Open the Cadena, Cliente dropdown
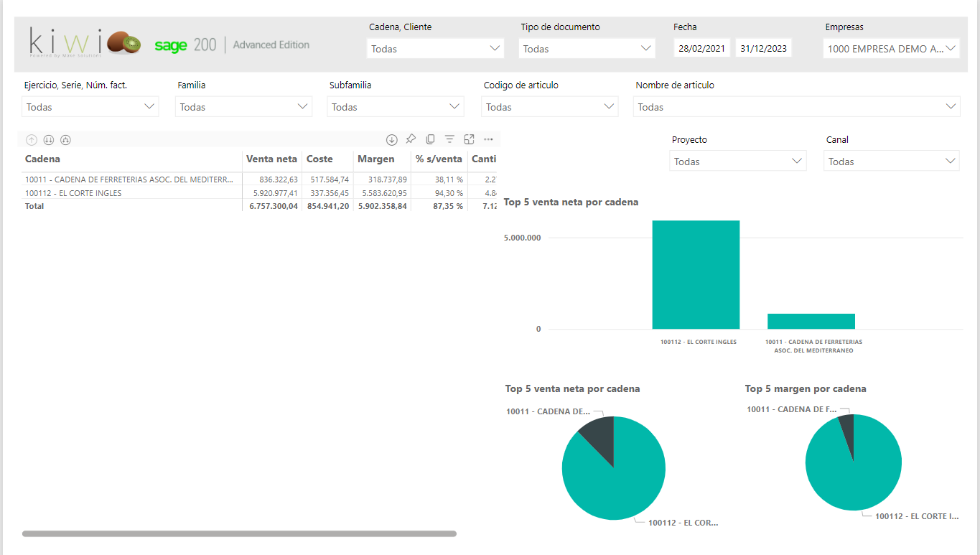 [x=435, y=49]
